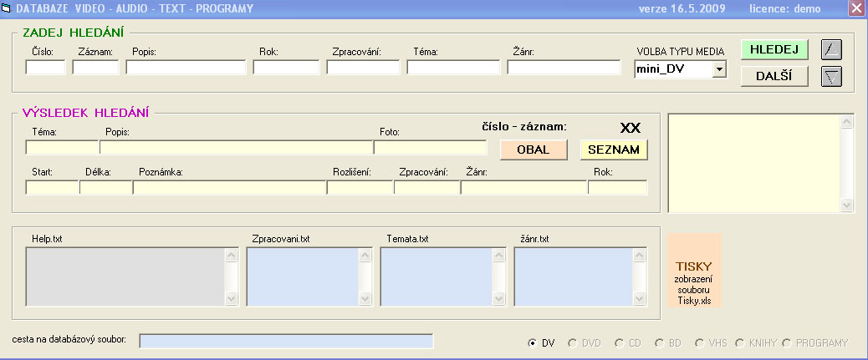
Task: Open the SEZNAM list button
Action: 614,150
